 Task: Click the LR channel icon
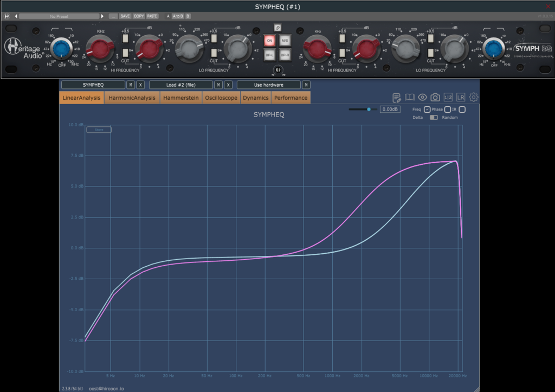(461, 97)
